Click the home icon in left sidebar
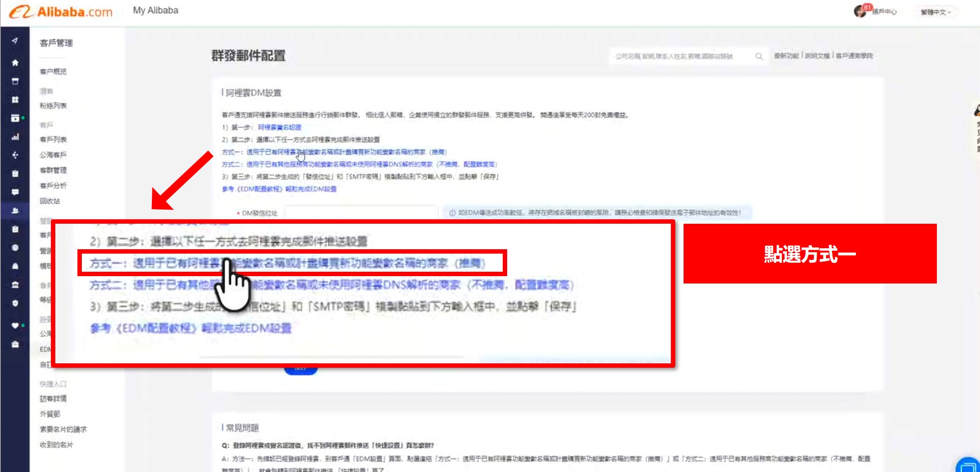 point(15,63)
